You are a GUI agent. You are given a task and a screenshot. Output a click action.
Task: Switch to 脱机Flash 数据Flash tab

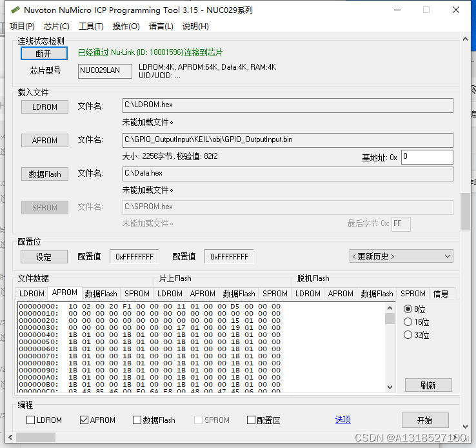[x=377, y=294]
